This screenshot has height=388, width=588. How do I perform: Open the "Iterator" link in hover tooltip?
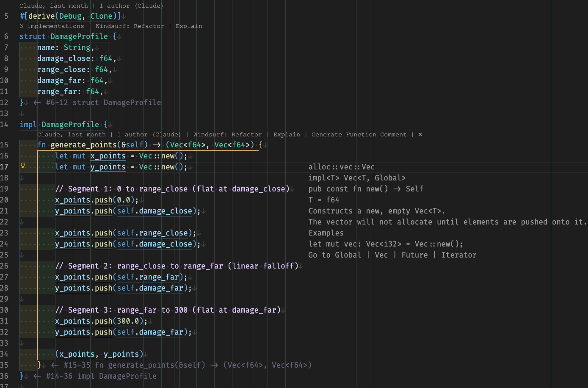[459, 255]
